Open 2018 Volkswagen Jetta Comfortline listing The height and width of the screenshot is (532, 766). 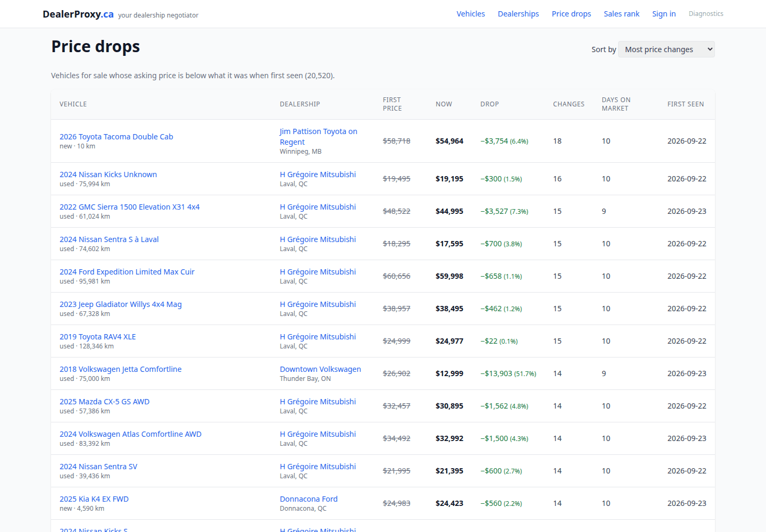[x=120, y=369]
